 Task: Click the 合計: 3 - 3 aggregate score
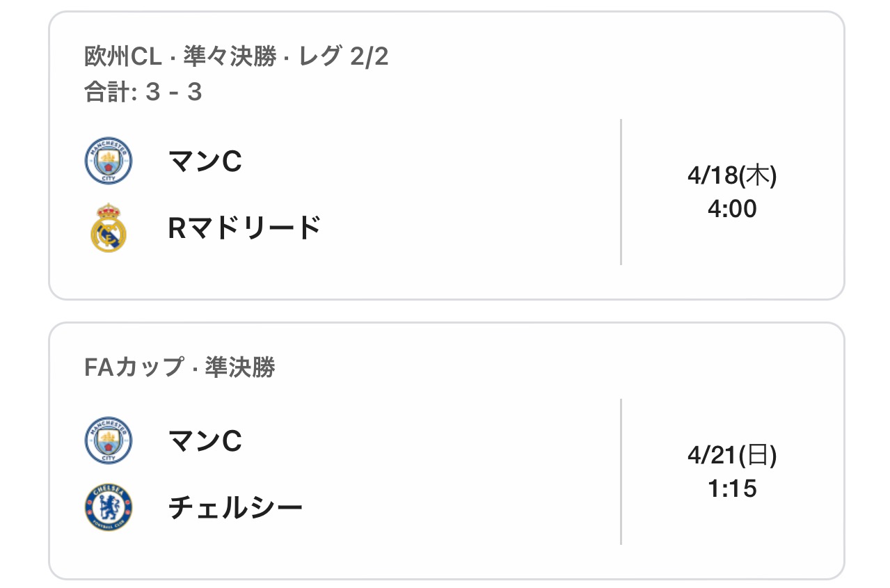tap(143, 92)
